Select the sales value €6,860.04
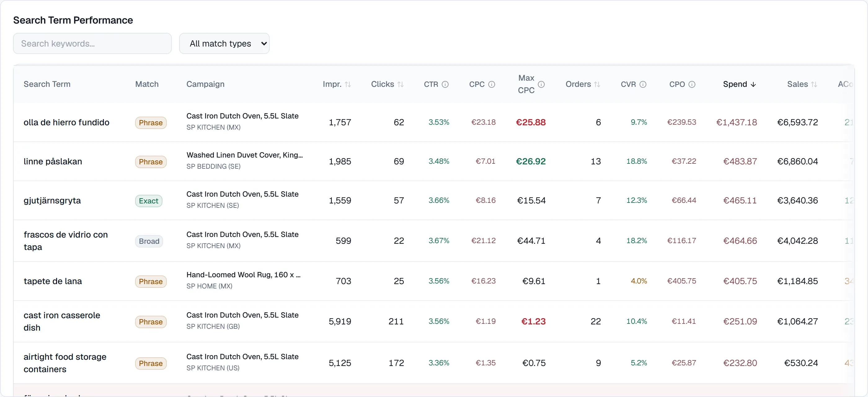Viewport: 868px width, 397px height. pyautogui.click(x=798, y=161)
